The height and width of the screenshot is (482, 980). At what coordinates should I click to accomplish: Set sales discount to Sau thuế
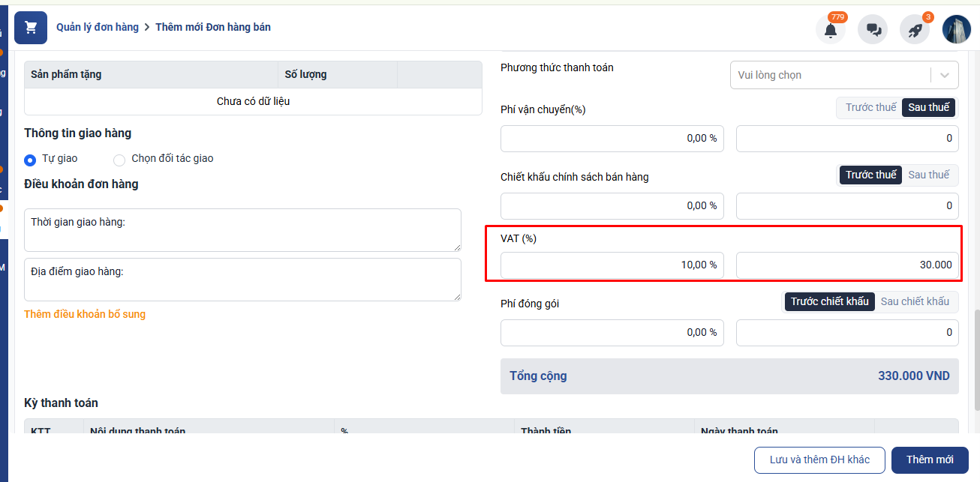coord(928,175)
